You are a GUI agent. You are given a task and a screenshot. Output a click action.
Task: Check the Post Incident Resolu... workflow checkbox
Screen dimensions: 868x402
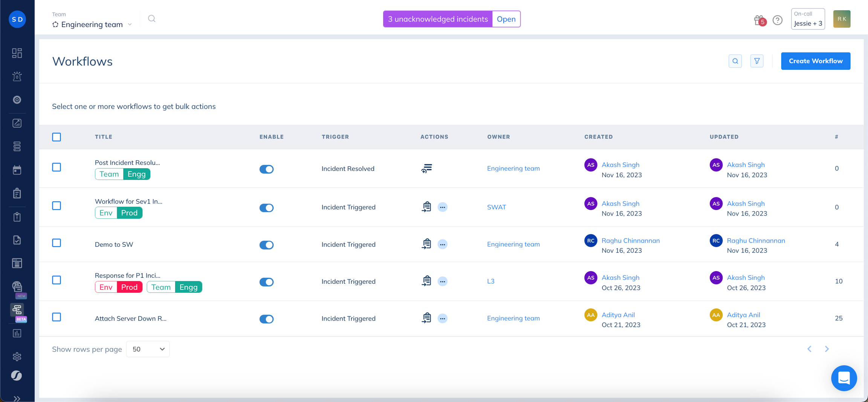click(x=57, y=167)
